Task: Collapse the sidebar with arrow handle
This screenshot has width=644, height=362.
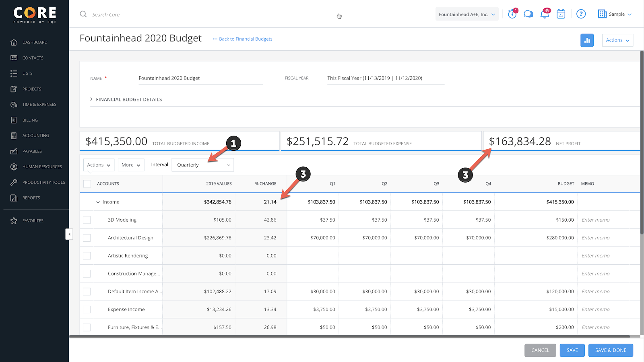Action: point(69,234)
